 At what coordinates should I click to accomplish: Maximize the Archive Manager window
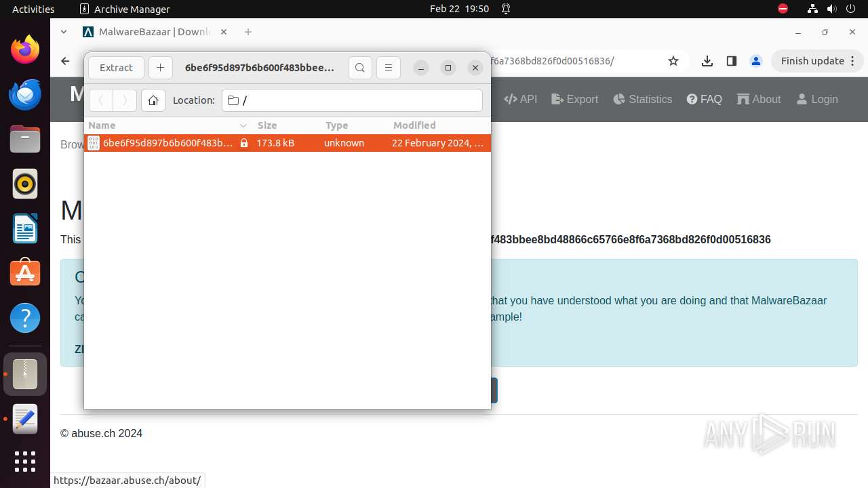448,68
